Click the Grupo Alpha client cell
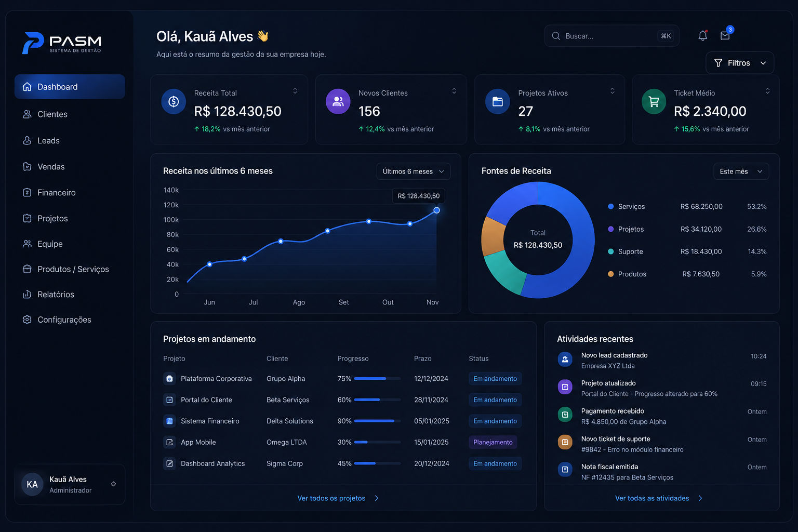This screenshot has height=532, width=798. click(286, 379)
